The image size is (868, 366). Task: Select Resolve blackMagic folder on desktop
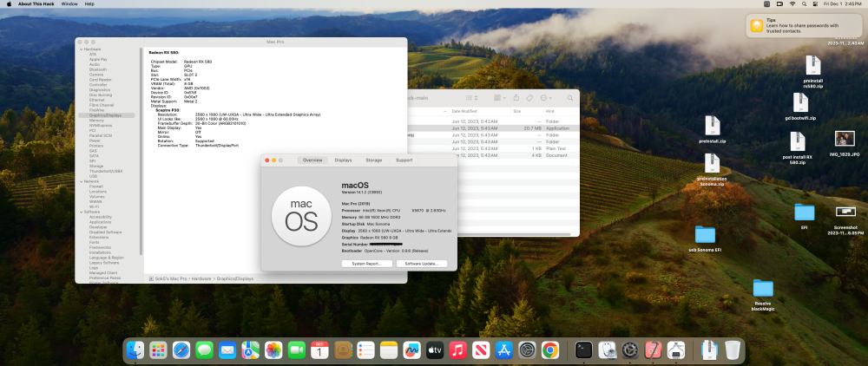tap(763, 288)
